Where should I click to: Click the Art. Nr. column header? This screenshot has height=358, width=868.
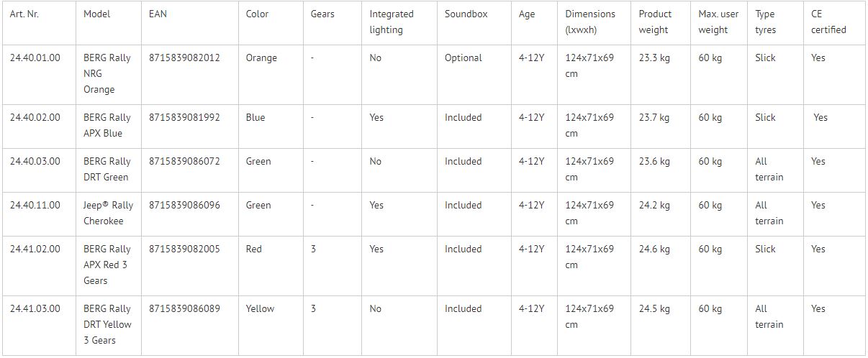click(24, 14)
